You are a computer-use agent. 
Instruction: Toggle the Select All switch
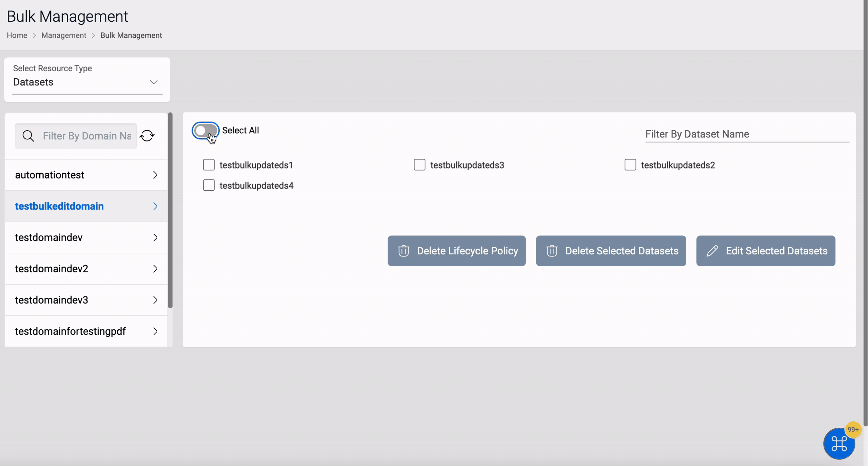click(205, 131)
